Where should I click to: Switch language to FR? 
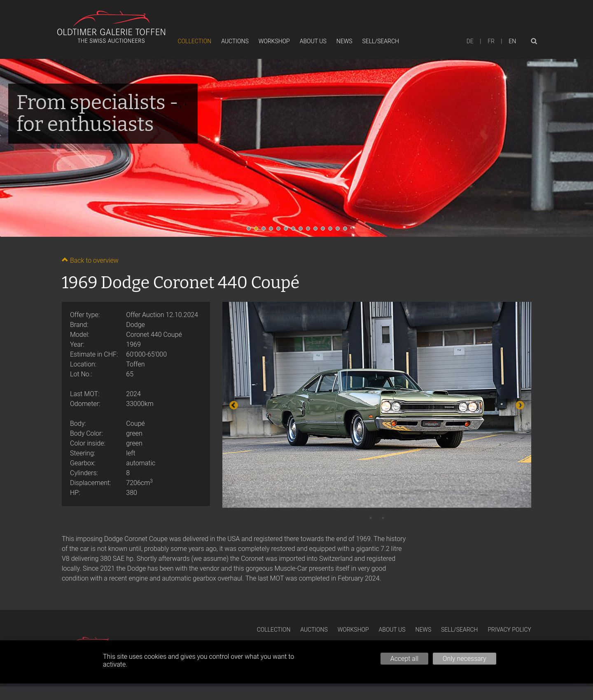pos(491,41)
